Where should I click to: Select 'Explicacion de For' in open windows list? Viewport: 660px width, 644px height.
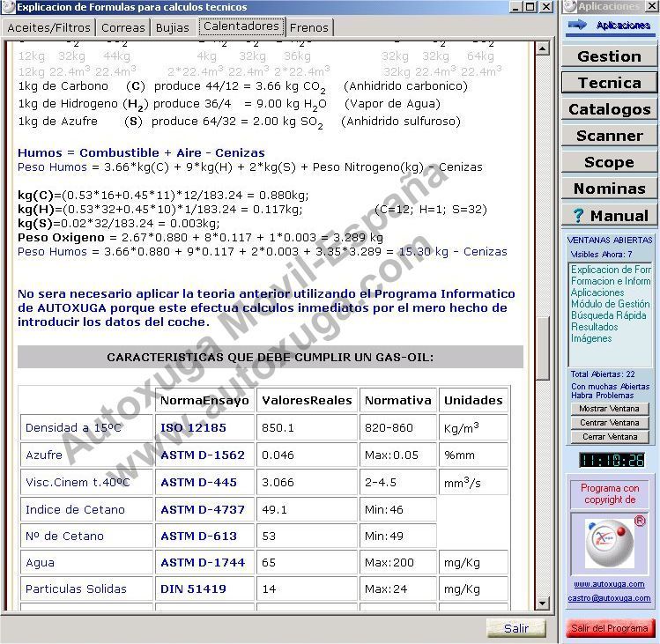[611, 270]
